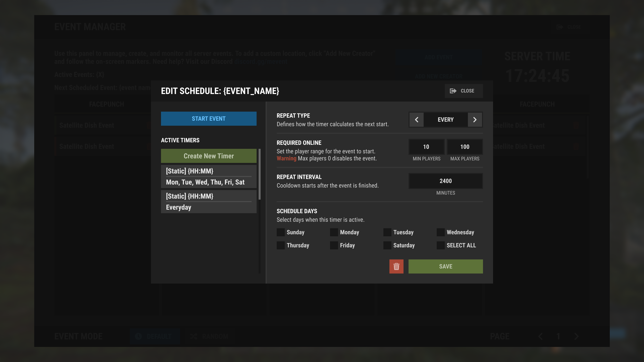Select the Everyday static timer entry
This screenshot has width=644, height=362.
[209, 202]
